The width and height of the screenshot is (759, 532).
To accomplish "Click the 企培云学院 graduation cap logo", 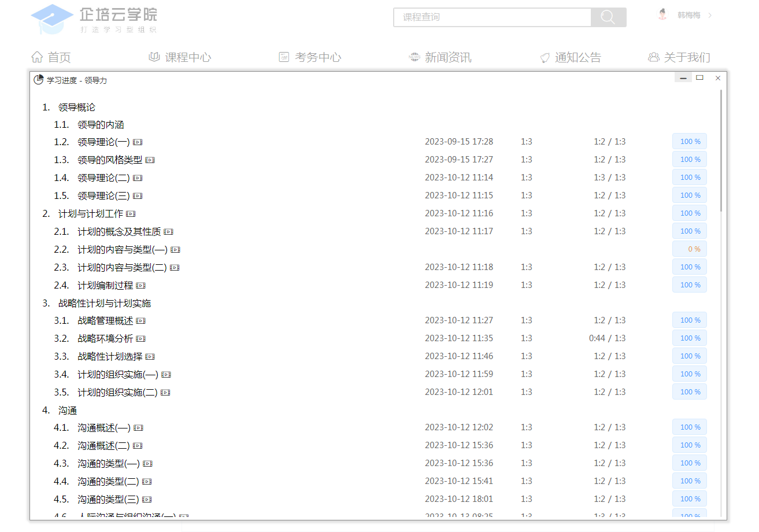I will [52, 19].
